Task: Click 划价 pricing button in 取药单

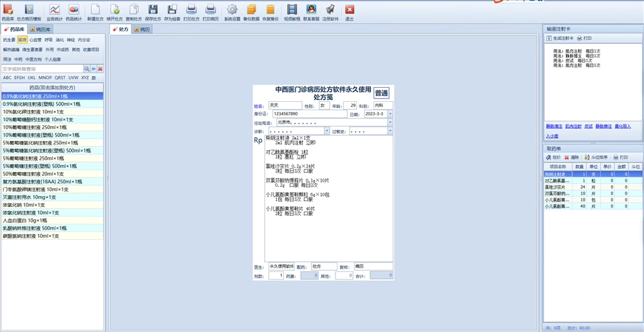Action: point(553,157)
